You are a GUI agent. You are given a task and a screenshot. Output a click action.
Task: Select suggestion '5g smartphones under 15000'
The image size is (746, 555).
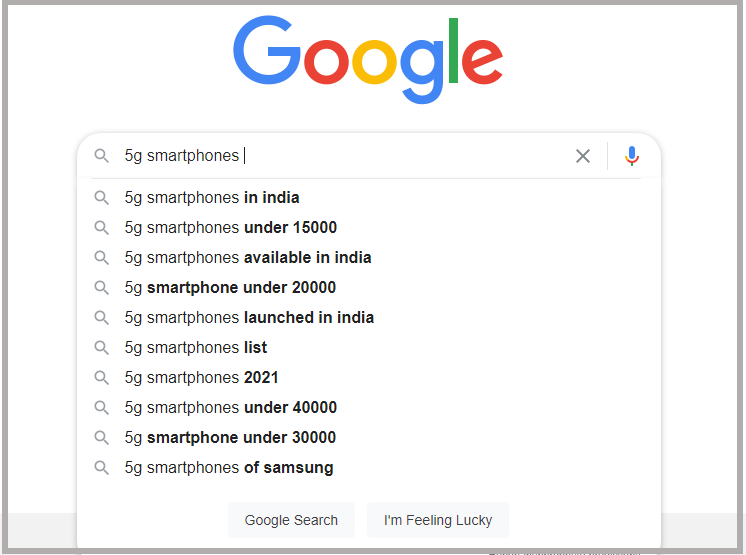pyautogui.click(x=231, y=228)
